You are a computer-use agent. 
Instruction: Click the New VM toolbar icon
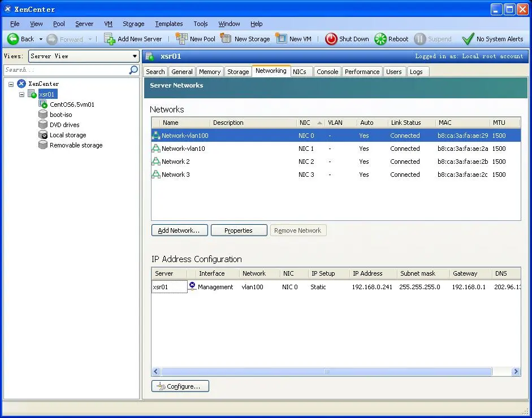coord(281,39)
